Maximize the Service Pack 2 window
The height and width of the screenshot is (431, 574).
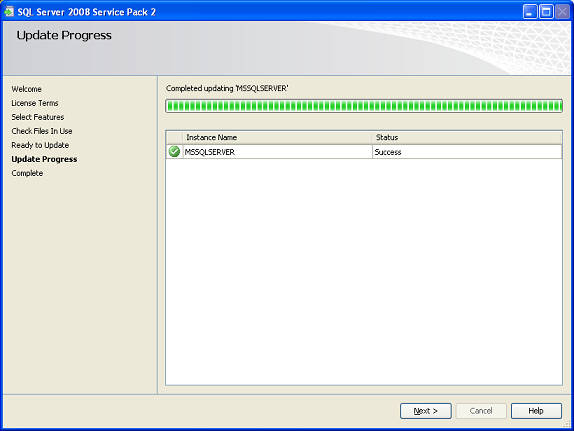546,12
